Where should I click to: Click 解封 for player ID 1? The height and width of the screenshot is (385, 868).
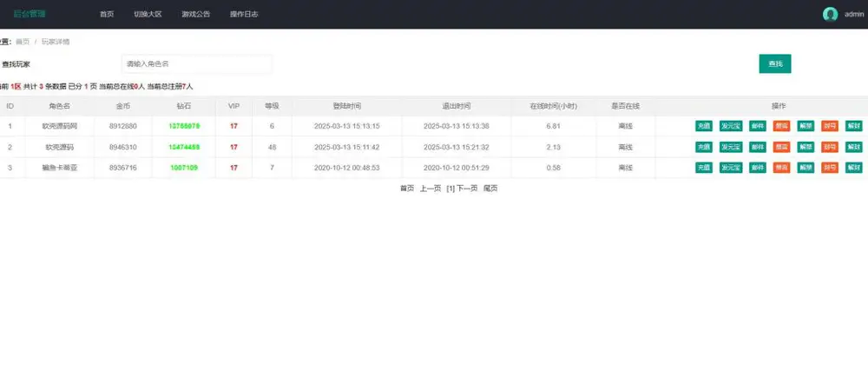pos(853,126)
